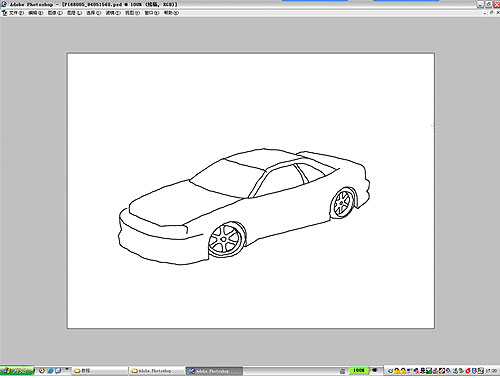Click the Photoshop app icon in title bar
This screenshot has width=500, height=378.
click(x=4, y=4)
